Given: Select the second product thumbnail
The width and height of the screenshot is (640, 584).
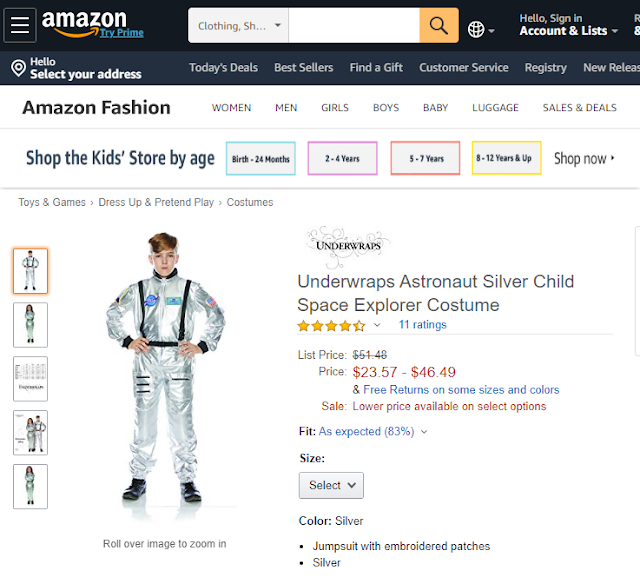Looking at the screenshot, I should (30, 325).
